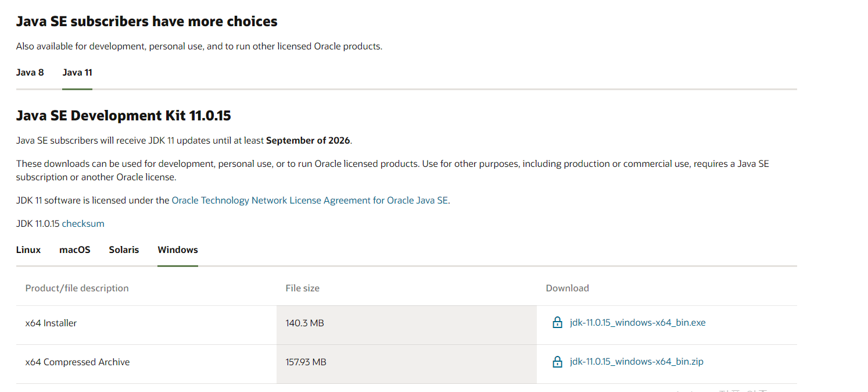Click the 140.3 MB file size cell
Screen dimensions: 868x392
pyautogui.click(x=304, y=323)
